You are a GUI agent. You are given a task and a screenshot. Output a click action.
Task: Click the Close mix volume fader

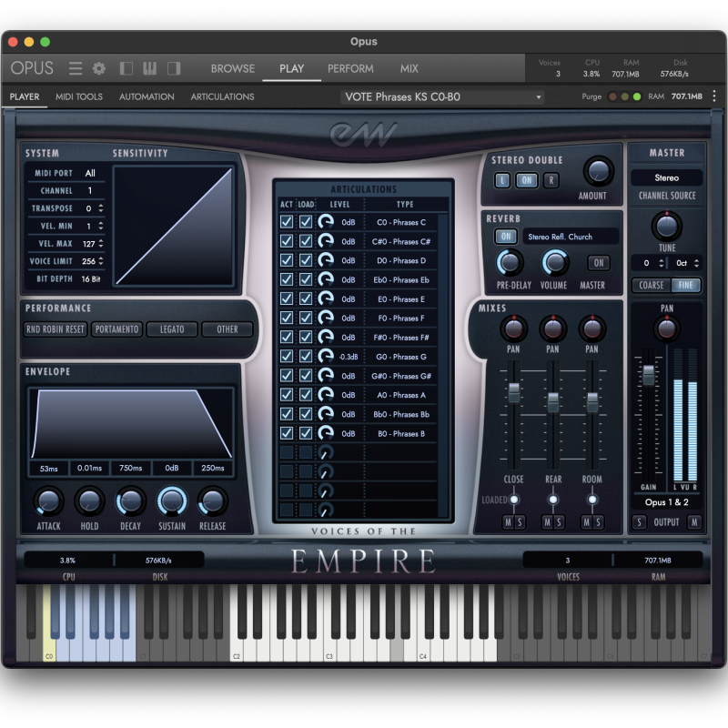tap(514, 392)
